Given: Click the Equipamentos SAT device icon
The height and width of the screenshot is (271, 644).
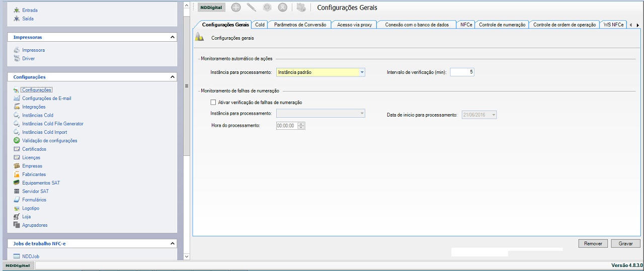Looking at the screenshot, I should point(17,183).
